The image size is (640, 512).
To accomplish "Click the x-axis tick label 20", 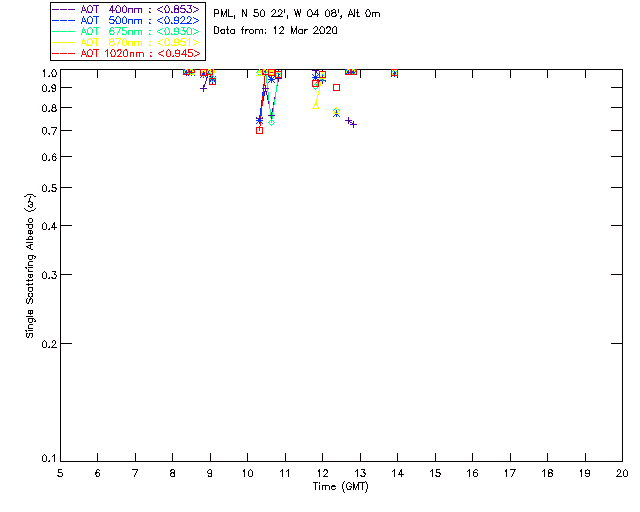I will (x=622, y=474).
